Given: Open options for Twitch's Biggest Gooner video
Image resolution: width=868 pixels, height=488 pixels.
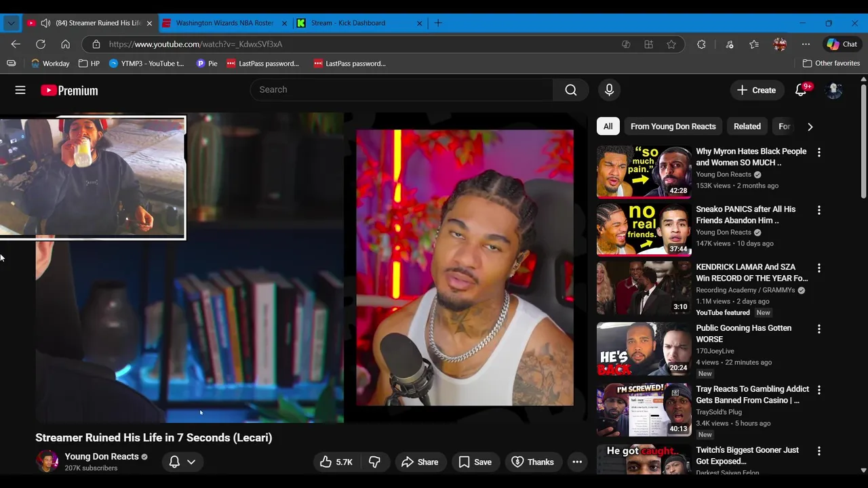Looking at the screenshot, I should (818, 451).
